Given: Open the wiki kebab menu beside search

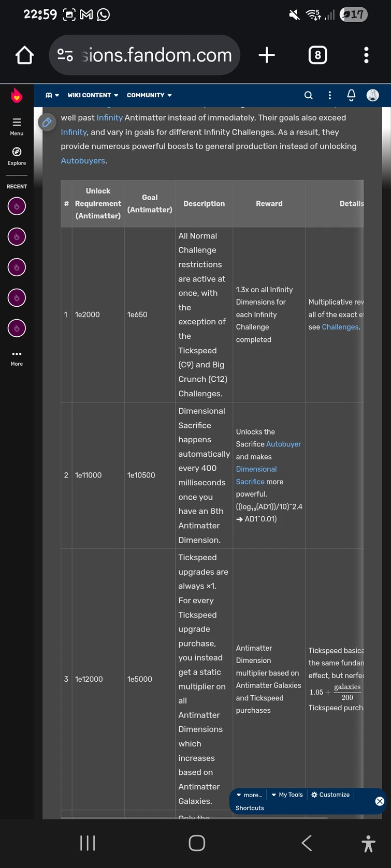Looking at the screenshot, I should [x=329, y=95].
